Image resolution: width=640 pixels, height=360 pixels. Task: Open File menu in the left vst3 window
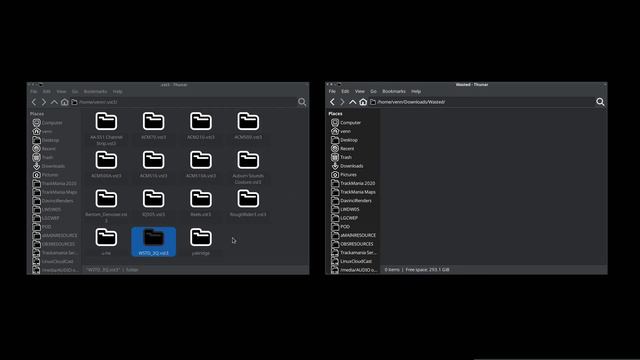pos(34,91)
